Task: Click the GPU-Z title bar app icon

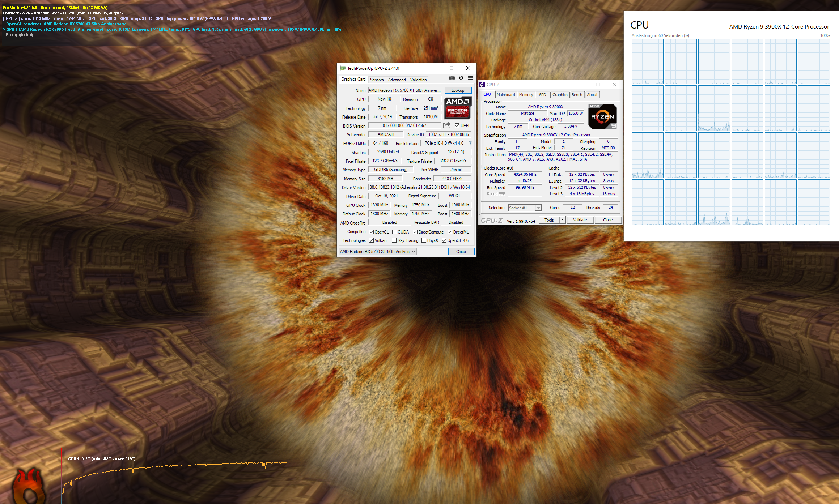Action: [343, 68]
